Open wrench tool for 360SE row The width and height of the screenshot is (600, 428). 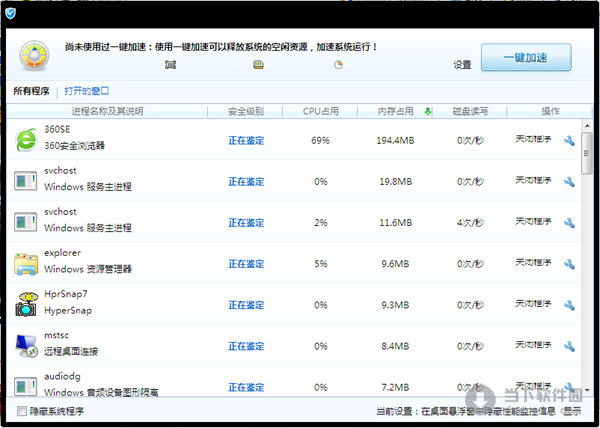(x=569, y=141)
